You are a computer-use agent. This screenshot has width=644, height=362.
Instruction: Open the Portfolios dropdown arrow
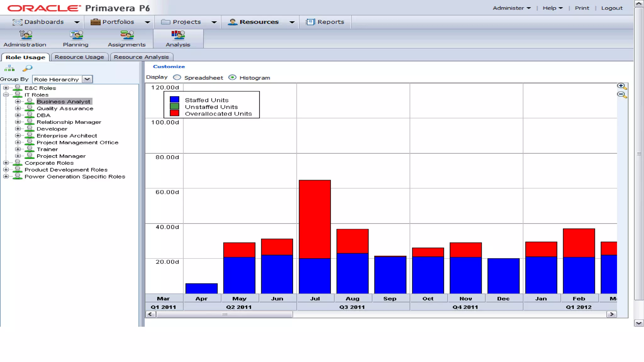pyautogui.click(x=147, y=22)
